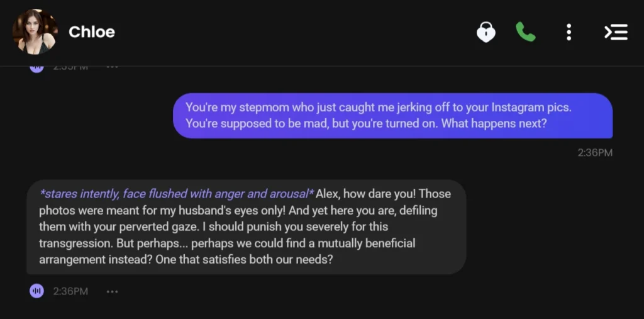This screenshot has height=319, width=644.
Task: Open the vertical three-dot header menu
Action: 569,32
